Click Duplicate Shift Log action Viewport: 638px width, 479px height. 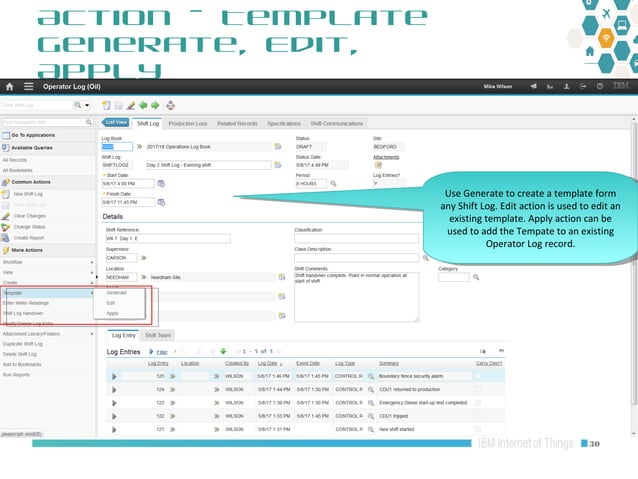coord(22,344)
